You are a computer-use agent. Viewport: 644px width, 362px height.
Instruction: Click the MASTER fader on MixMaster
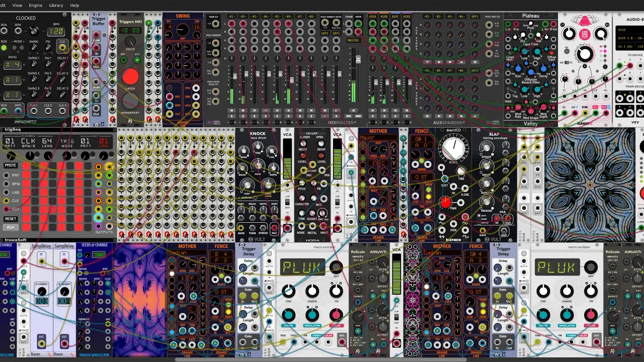click(x=358, y=60)
